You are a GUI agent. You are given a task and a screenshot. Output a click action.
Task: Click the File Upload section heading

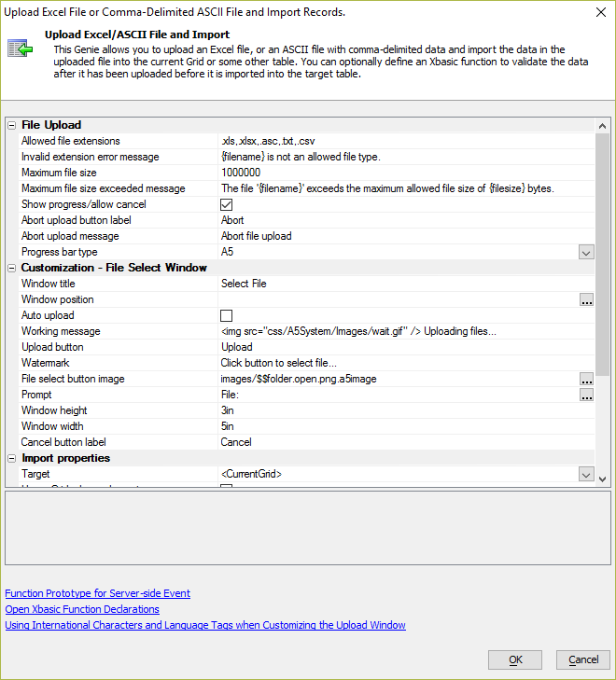pos(51,125)
